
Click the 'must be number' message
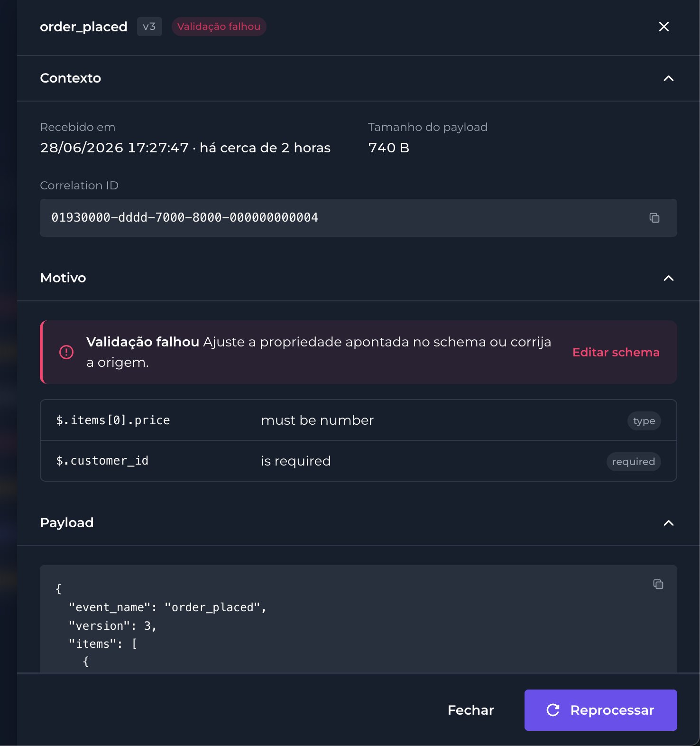coord(317,420)
